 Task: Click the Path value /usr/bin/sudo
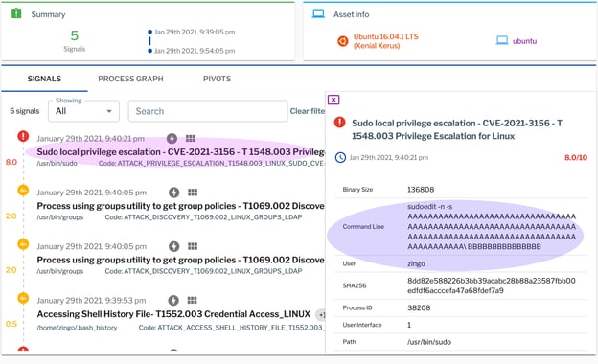pyautogui.click(x=429, y=342)
